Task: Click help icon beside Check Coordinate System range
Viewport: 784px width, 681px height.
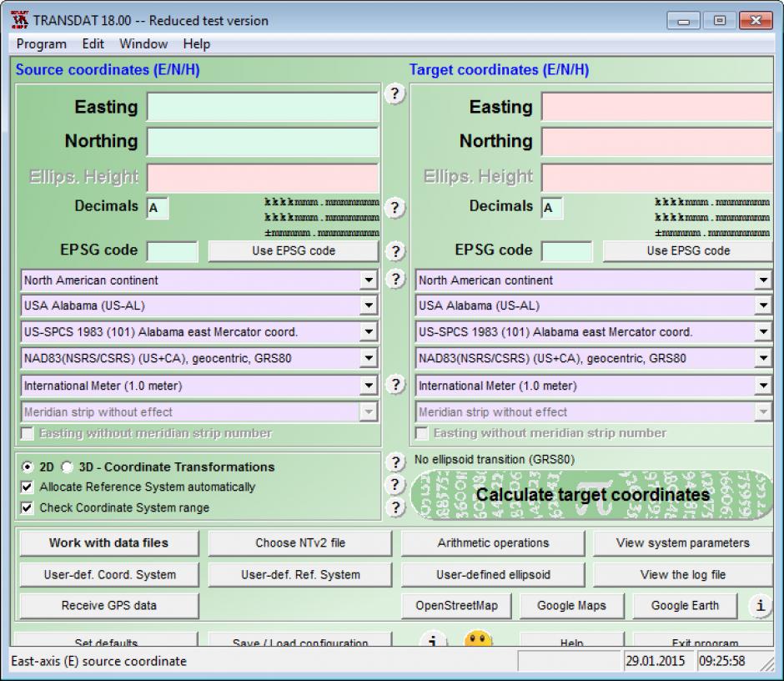Action: click(x=395, y=507)
